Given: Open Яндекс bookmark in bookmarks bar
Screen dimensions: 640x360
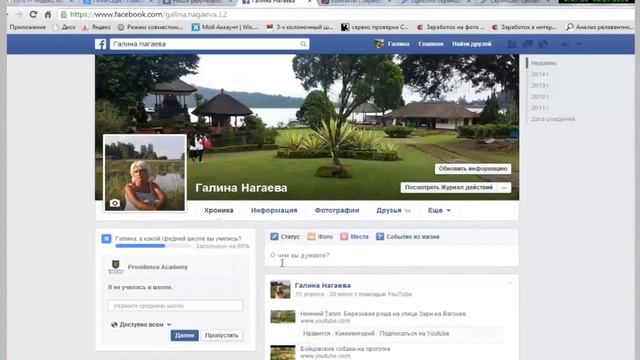Looking at the screenshot, I should pyautogui.click(x=97, y=27).
